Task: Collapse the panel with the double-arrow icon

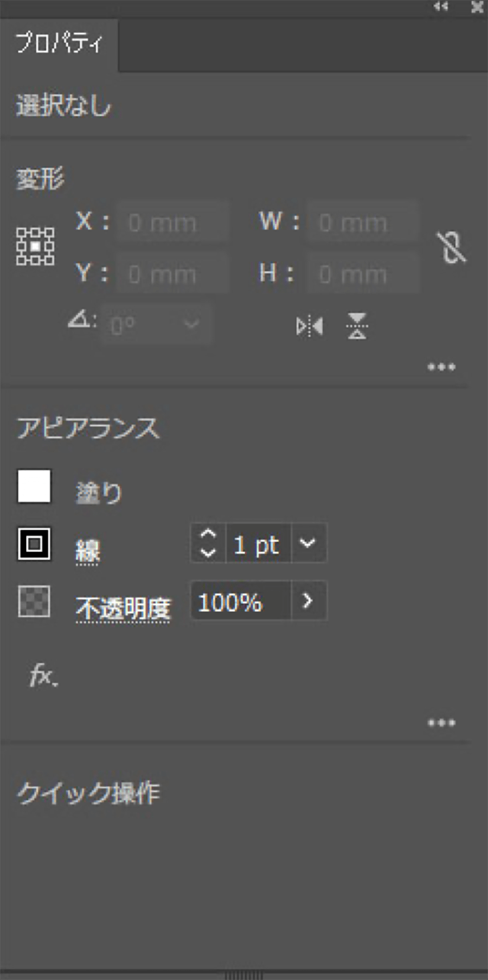Action: coord(441,7)
